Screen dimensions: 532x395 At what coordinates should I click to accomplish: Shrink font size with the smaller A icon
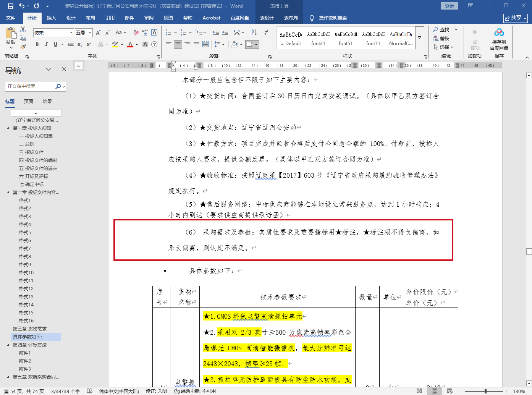[x=107, y=32]
